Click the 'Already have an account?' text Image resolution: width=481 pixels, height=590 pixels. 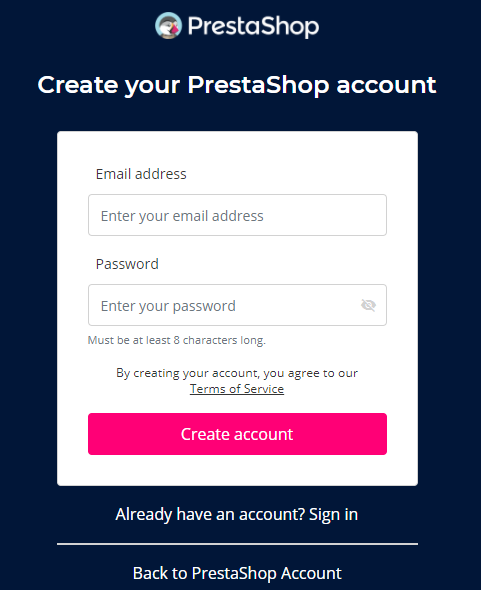point(210,514)
